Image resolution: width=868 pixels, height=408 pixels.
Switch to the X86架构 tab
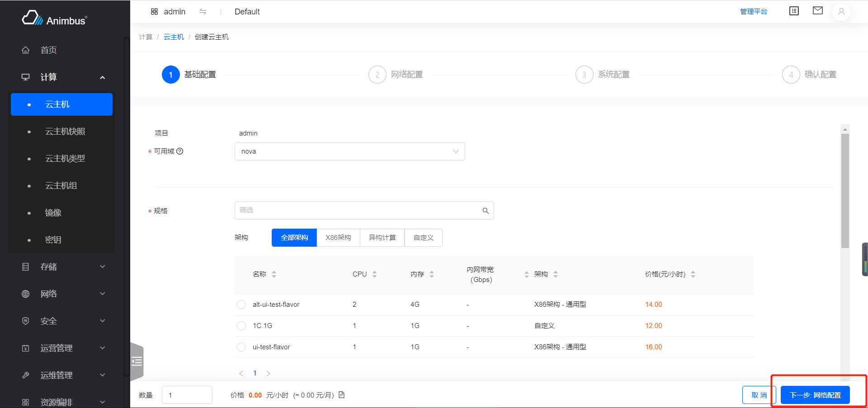pyautogui.click(x=338, y=238)
